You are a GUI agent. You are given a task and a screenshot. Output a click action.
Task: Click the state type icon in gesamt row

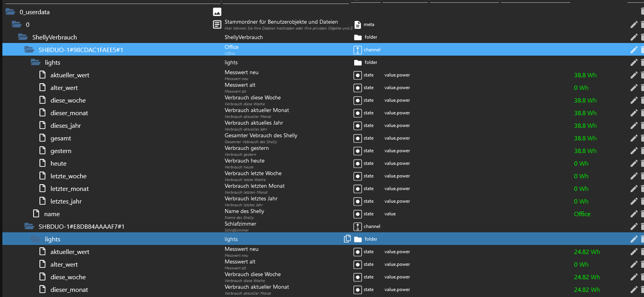tap(357, 138)
